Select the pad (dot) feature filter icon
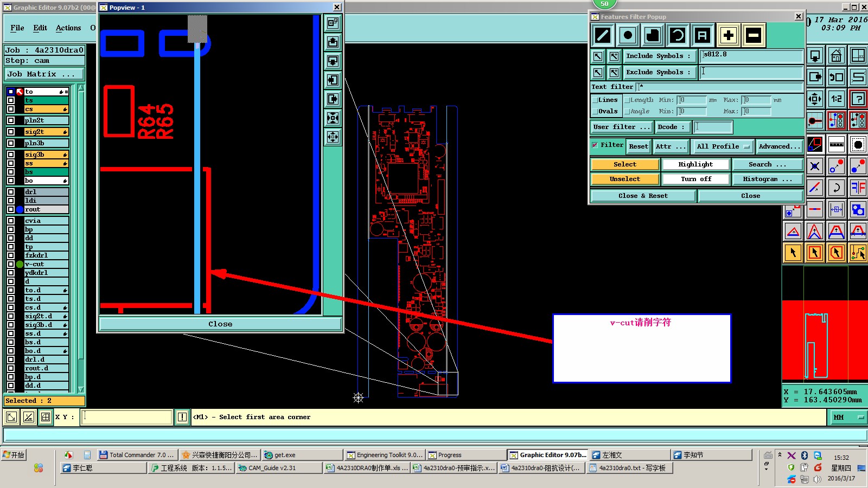This screenshot has height=488, width=868. [628, 36]
